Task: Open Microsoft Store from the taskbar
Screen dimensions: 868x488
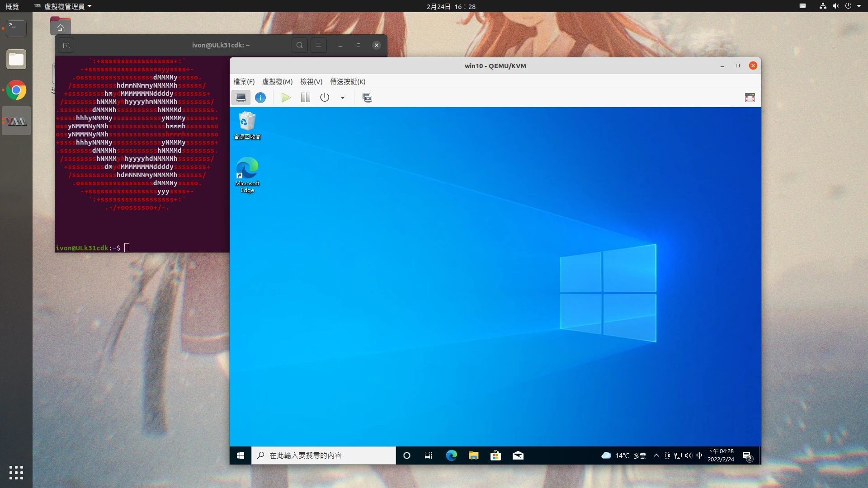Action: [x=495, y=455]
